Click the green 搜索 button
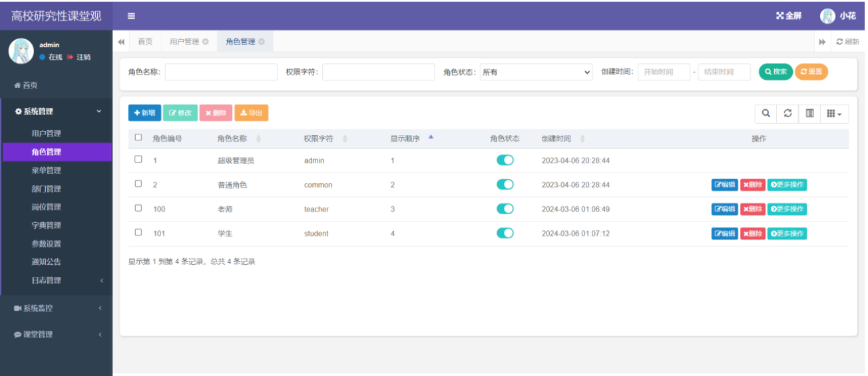The height and width of the screenshot is (376, 868). click(775, 71)
